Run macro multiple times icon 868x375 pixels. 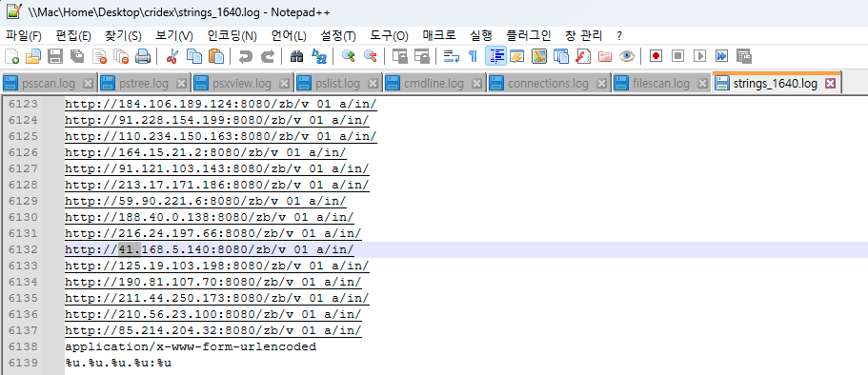click(721, 56)
